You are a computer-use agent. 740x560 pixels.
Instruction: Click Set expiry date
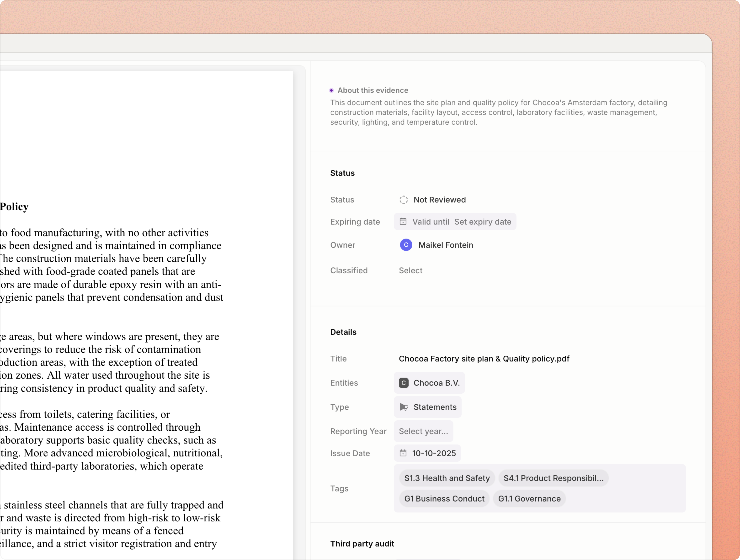coord(482,222)
